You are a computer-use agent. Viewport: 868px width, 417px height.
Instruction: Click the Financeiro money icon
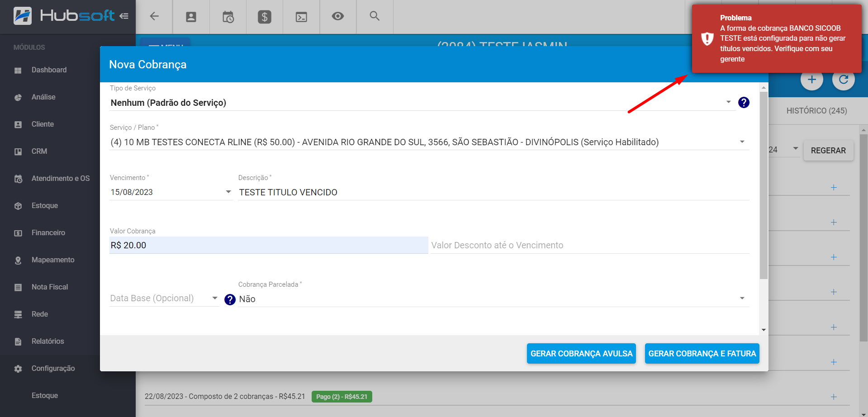click(18, 233)
